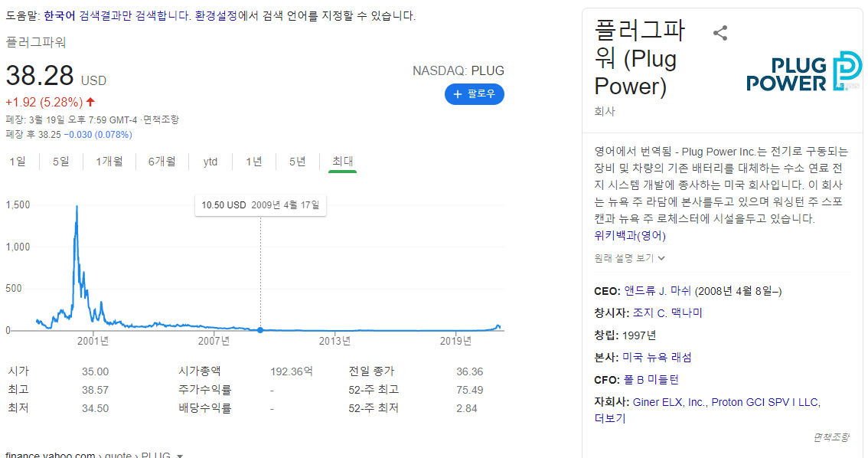Open founder 조지 C. 맥나미 link
The image size is (868, 458).
point(667,313)
